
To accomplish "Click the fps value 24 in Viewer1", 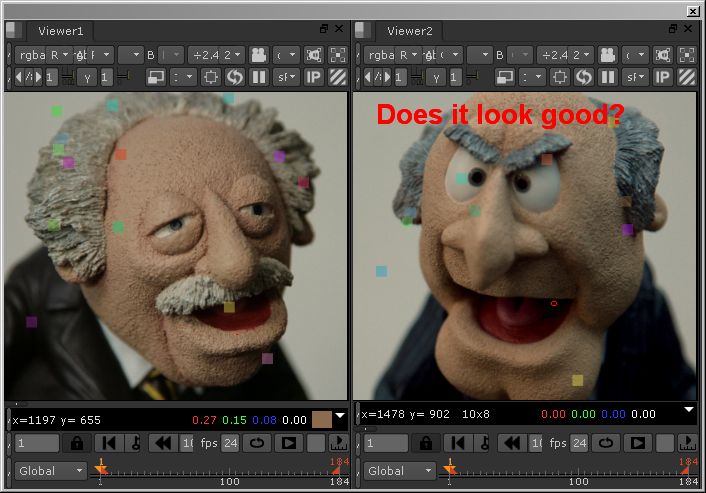I will click(231, 443).
